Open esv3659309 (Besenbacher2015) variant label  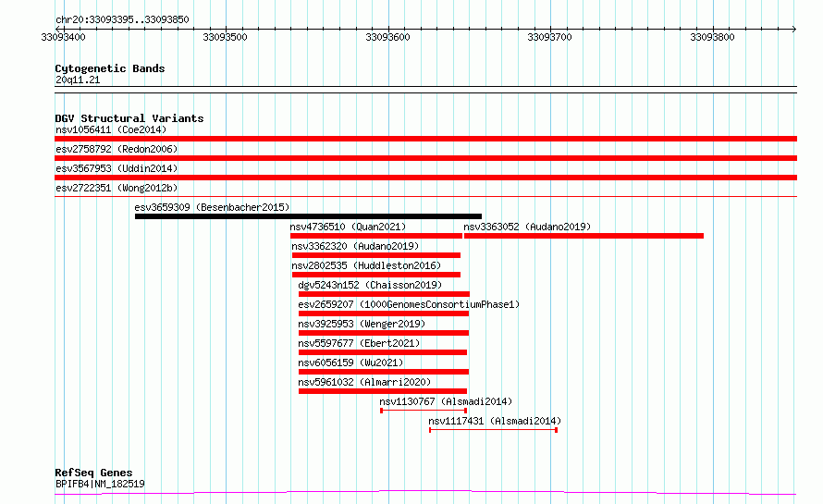point(212,207)
